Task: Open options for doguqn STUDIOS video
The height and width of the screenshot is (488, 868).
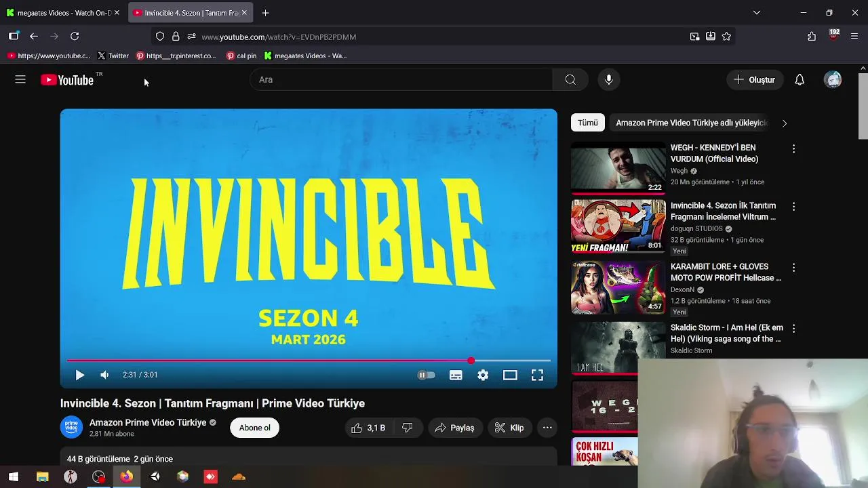Action: click(793, 206)
